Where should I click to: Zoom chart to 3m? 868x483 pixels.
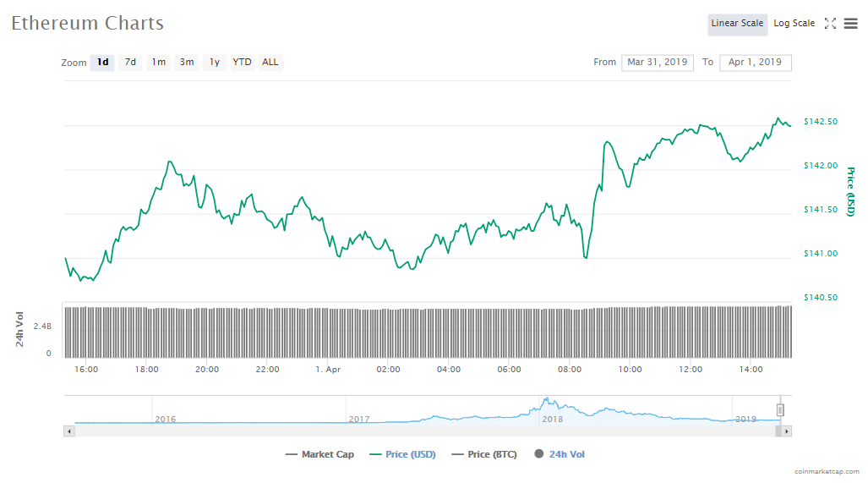coord(187,62)
